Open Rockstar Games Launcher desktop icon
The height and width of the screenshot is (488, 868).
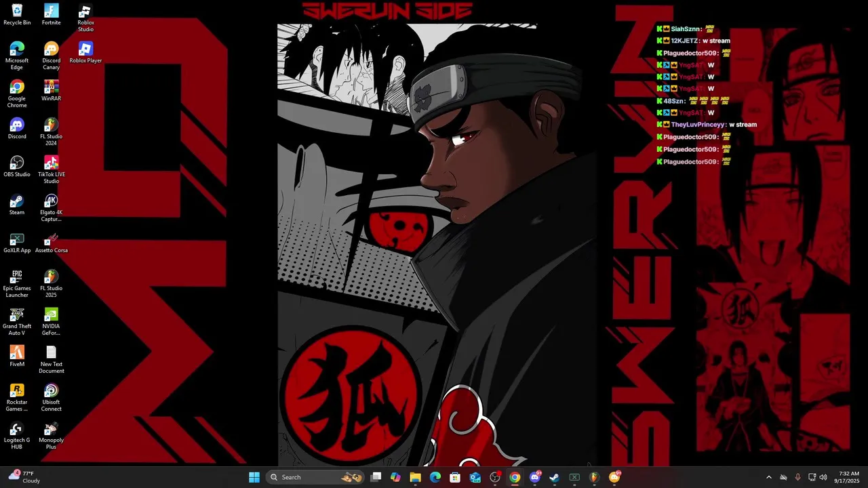[17, 398]
